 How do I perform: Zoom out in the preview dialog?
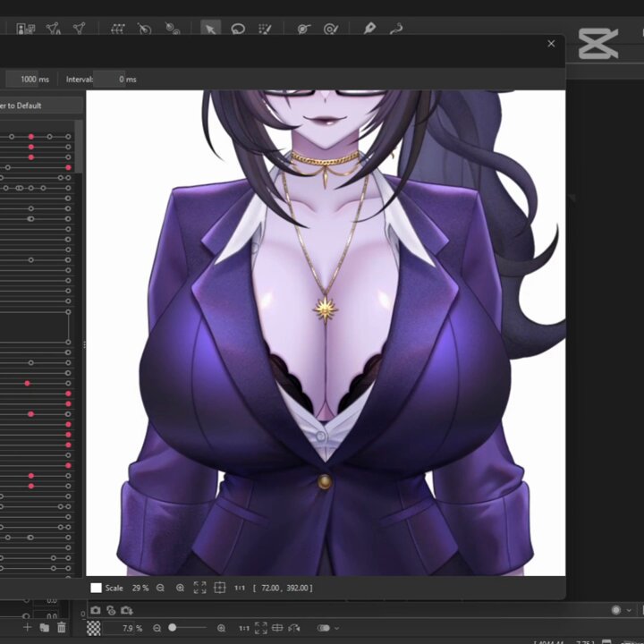tap(160, 588)
